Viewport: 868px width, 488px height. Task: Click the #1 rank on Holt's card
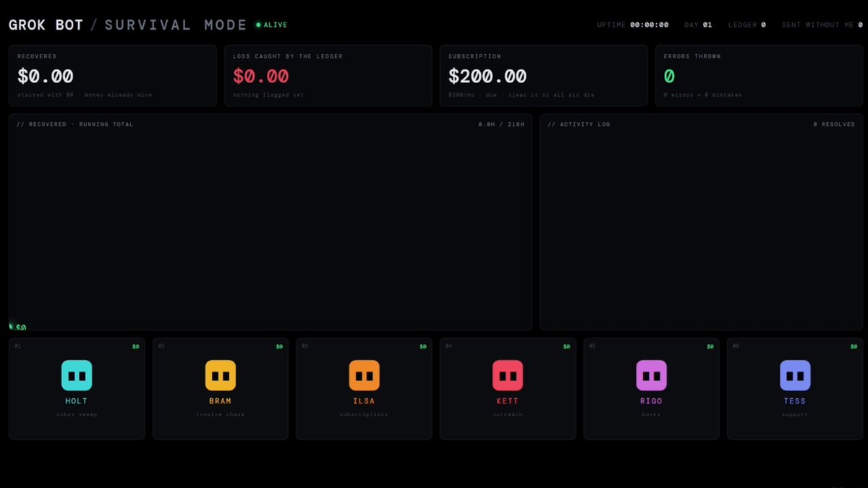pyautogui.click(x=17, y=346)
